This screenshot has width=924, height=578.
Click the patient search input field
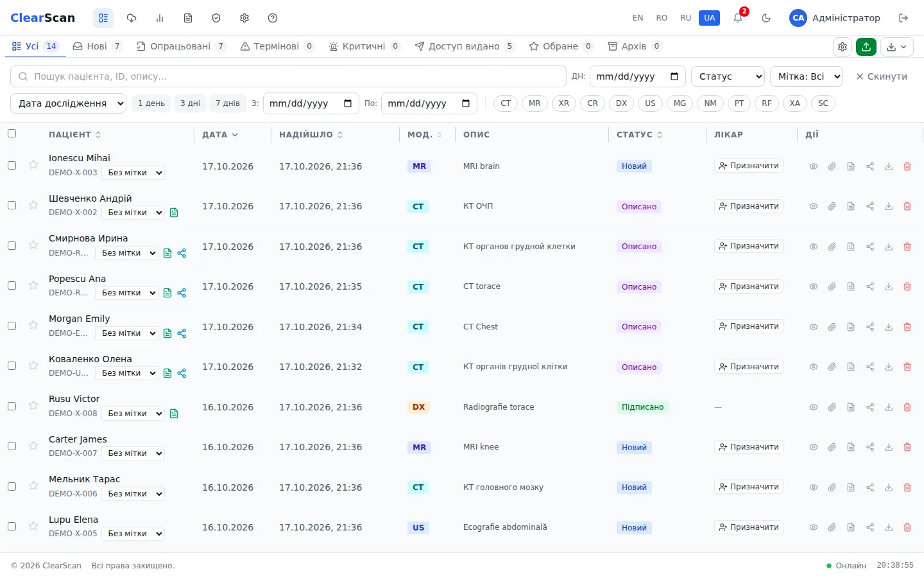[x=288, y=76]
